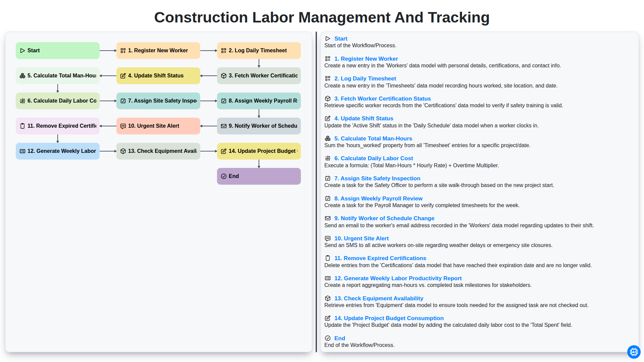Click the cube icon in the Check Equipment Availability node
This screenshot has height=362, width=644.
[123, 151]
